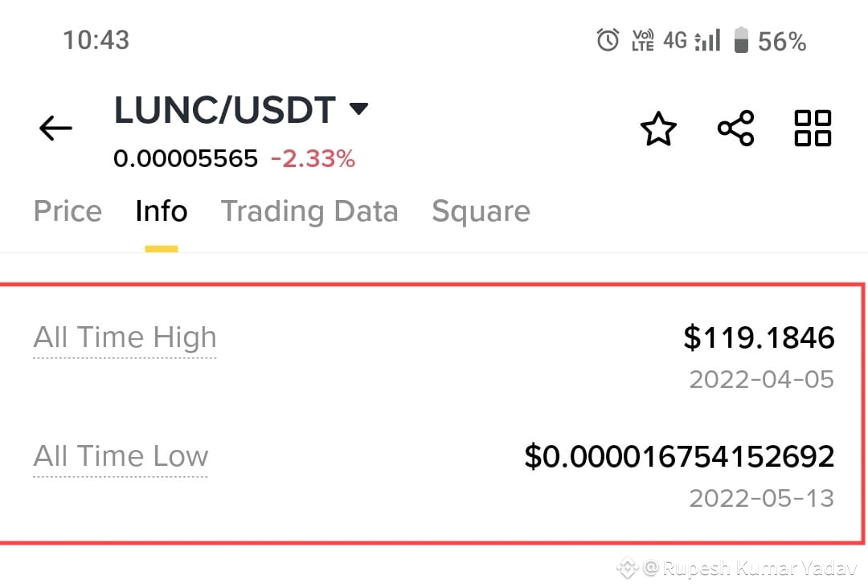Tap the 4G signal strength icon
This screenshot has width=868, height=588.
pos(692,40)
